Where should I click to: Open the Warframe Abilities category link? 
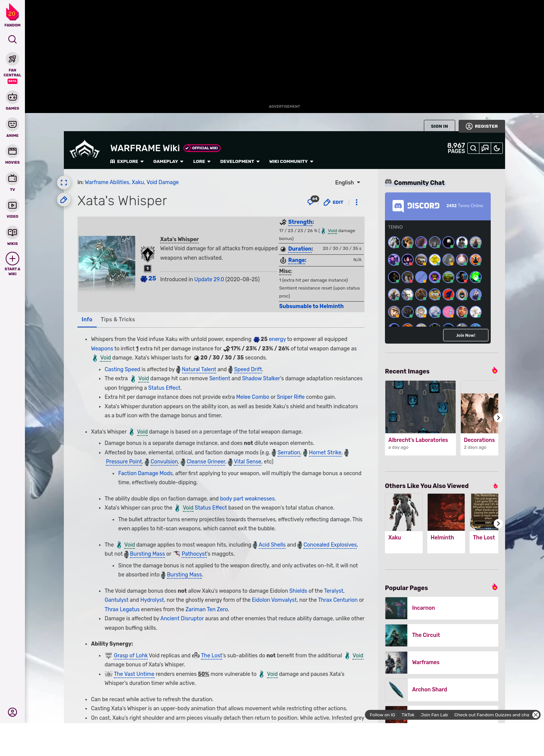click(107, 182)
